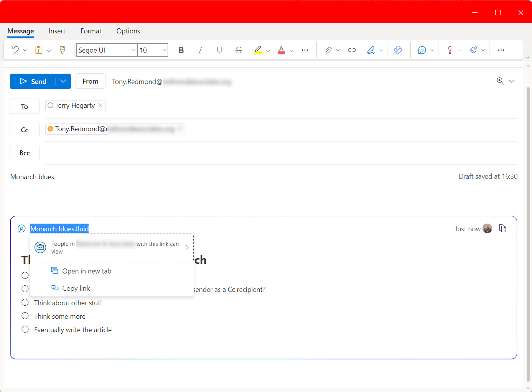Click the copy component icon beside Just now
The image size is (532, 392).
coord(502,229)
